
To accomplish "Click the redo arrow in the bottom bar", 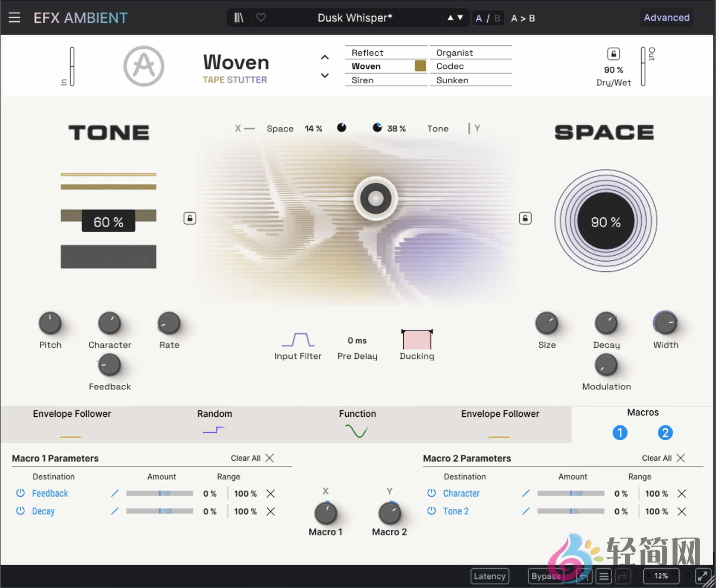I will (x=623, y=576).
